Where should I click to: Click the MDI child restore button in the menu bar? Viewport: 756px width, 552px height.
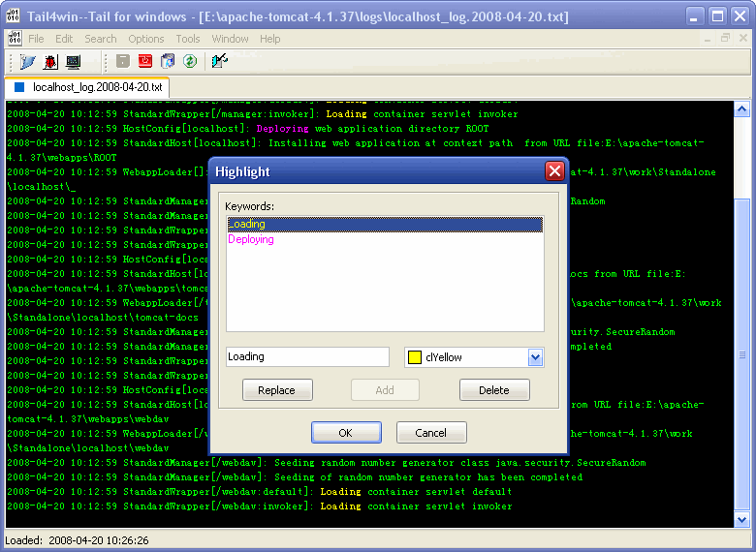coord(725,39)
